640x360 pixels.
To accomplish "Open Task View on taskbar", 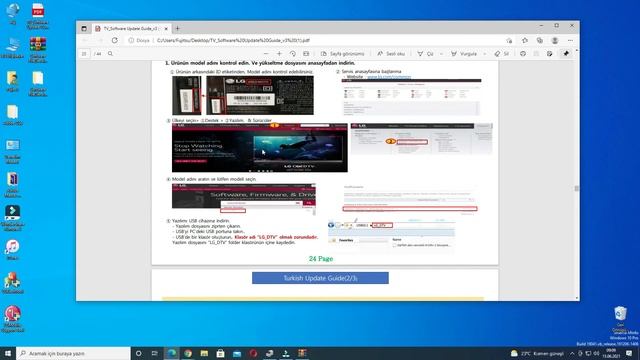I will 155,353.
